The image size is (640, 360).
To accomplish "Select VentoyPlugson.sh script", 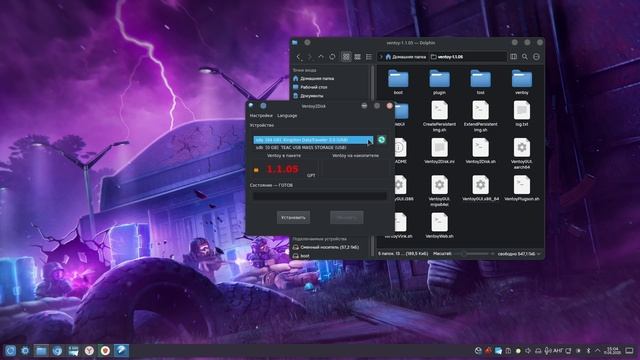I will coord(522,188).
